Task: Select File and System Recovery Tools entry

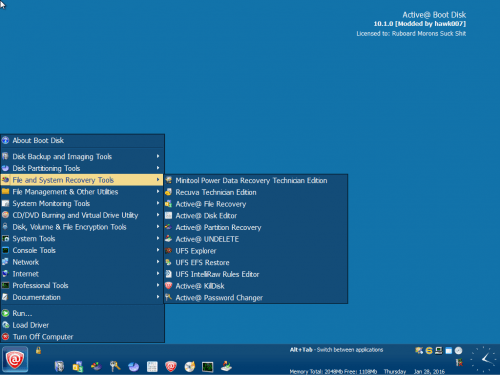Action: click(x=82, y=180)
